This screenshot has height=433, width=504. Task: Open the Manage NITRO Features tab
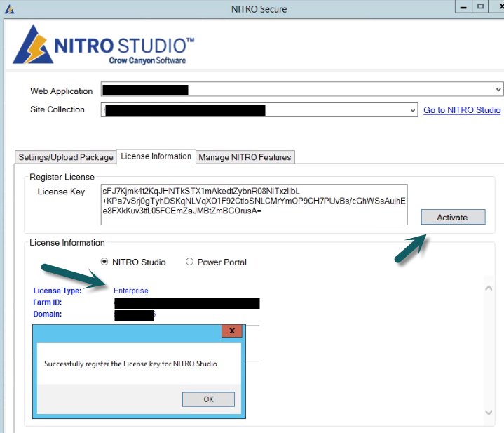[x=245, y=157]
